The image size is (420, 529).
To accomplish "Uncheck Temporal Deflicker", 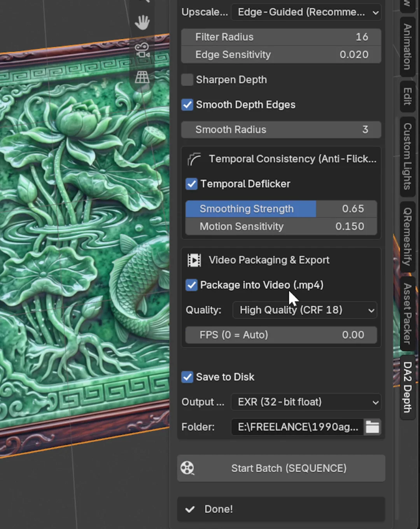I will tap(191, 184).
